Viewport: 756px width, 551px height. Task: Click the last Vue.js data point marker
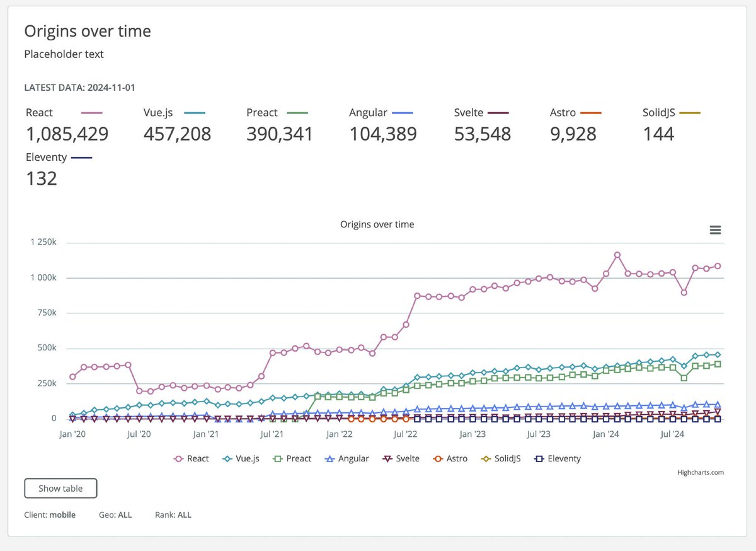click(718, 354)
